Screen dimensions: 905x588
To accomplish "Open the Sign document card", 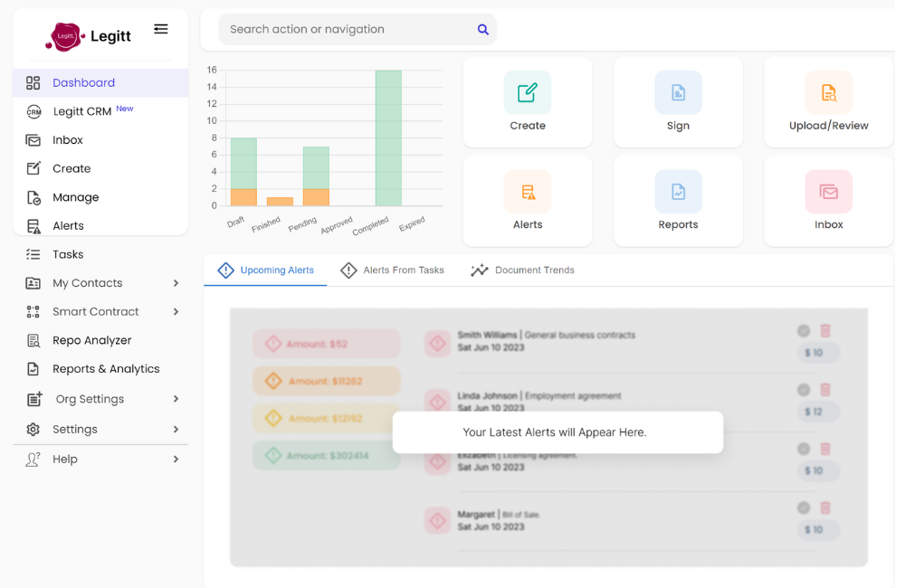I will pyautogui.click(x=678, y=101).
